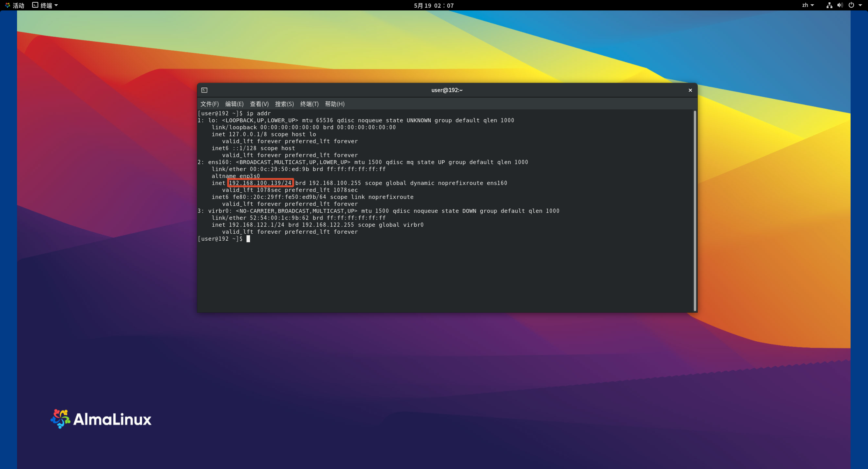Screen dimensions: 868x469
Task: Click the 'inet 127.0.0.1/8' loopback text
Action: pyautogui.click(x=239, y=134)
